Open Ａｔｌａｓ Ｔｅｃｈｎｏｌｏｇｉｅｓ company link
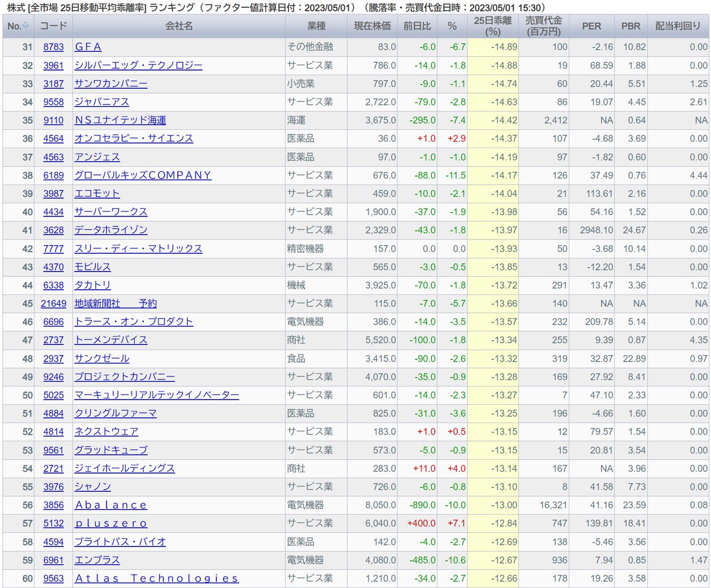 point(156,579)
